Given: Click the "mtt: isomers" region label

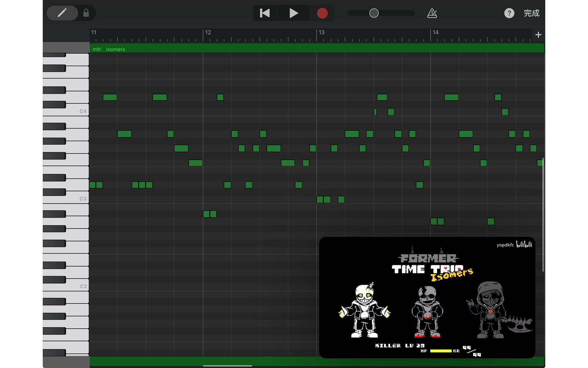Looking at the screenshot, I should (109, 49).
